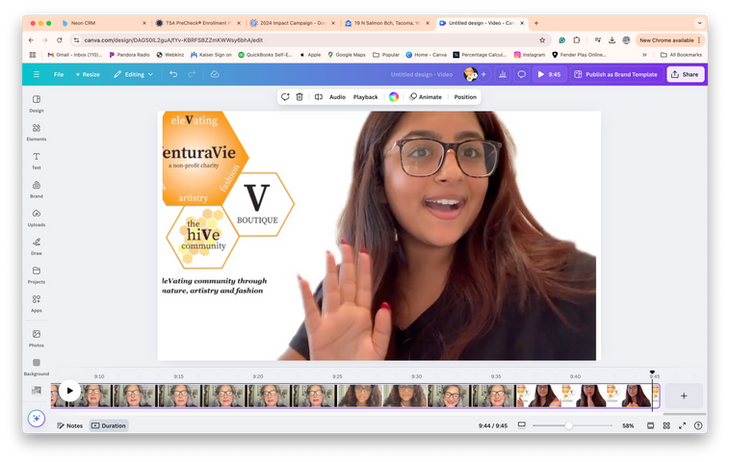Screen dimensions: 730x462
Task: Switch to the Neon CRM tab
Action: [102, 23]
